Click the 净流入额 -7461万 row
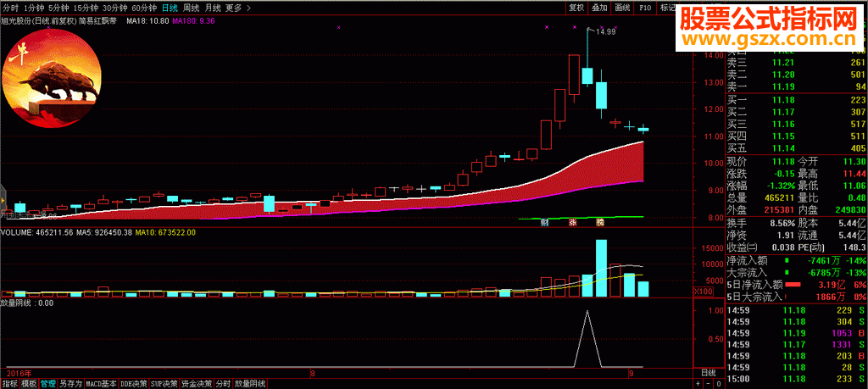Image resolution: width=868 pixels, height=389 pixels. pyautogui.click(x=795, y=259)
